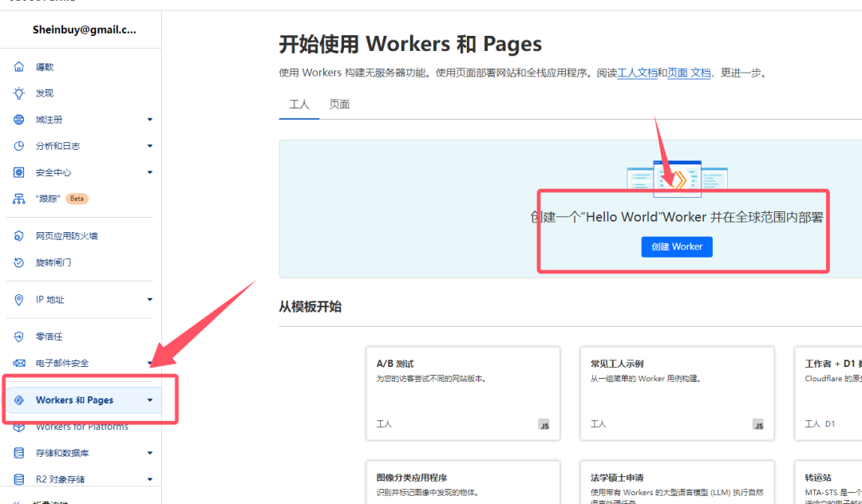Click the 存储和数据库 database icon
Viewport: 862px width, 504px height.
pos(18,453)
